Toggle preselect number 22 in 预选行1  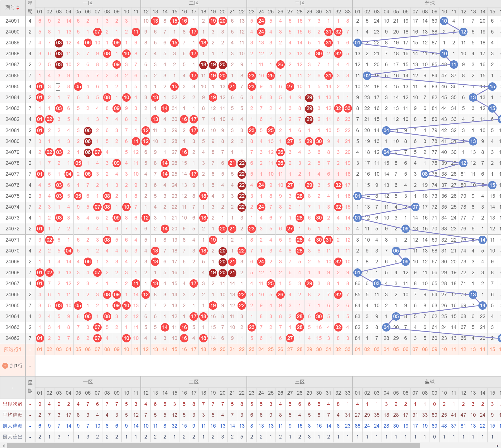point(242,349)
